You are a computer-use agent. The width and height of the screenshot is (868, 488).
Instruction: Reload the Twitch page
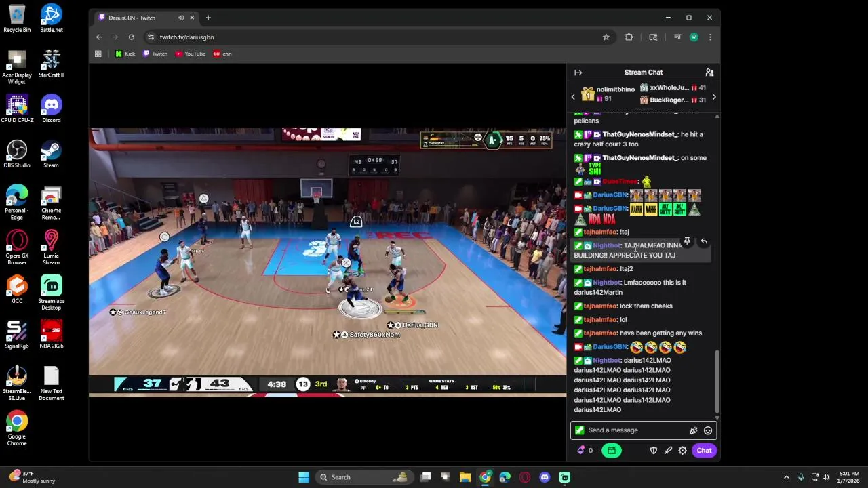pos(132,37)
